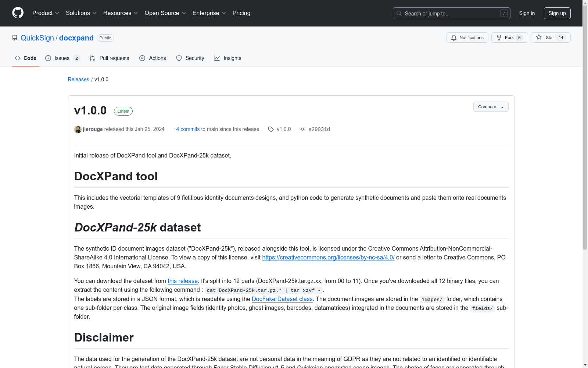
Task: Click the "DocXPand tool" heading
Action: click(116, 176)
